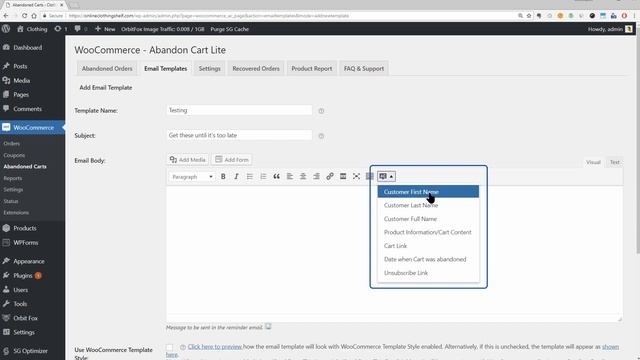
Task: Align text right
Action: click(x=316, y=176)
